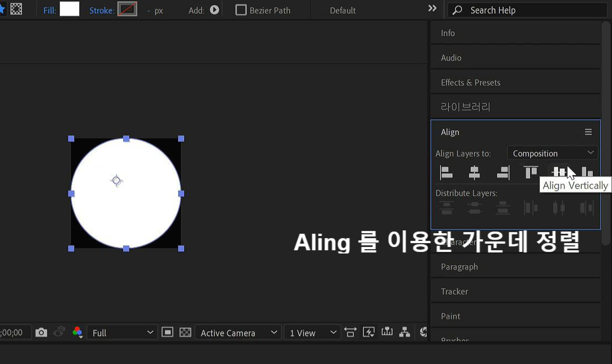The image size is (612, 364).
Task: Click the Align Vertically icon
Action: pyautogui.click(x=559, y=172)
